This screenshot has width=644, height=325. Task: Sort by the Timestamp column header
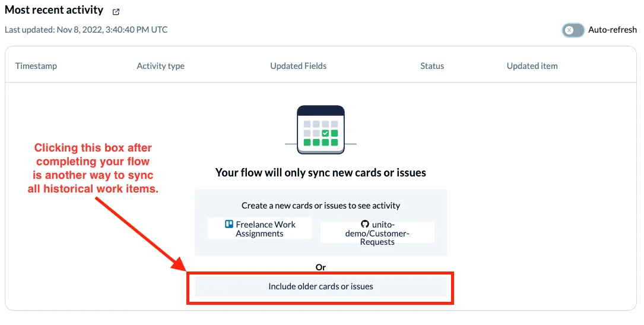tap(36, 66)
